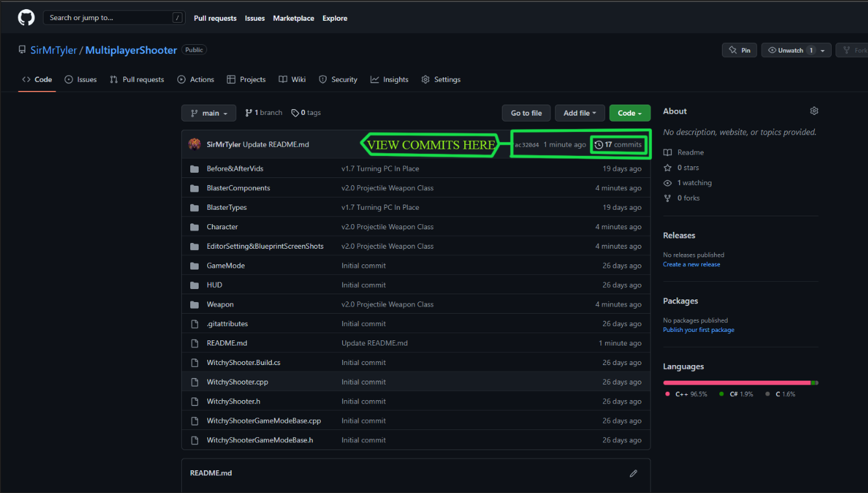Click SirMrTyler's avatar in latest commit
Screen dimensions: 868x493
click(x=194, y=144)
